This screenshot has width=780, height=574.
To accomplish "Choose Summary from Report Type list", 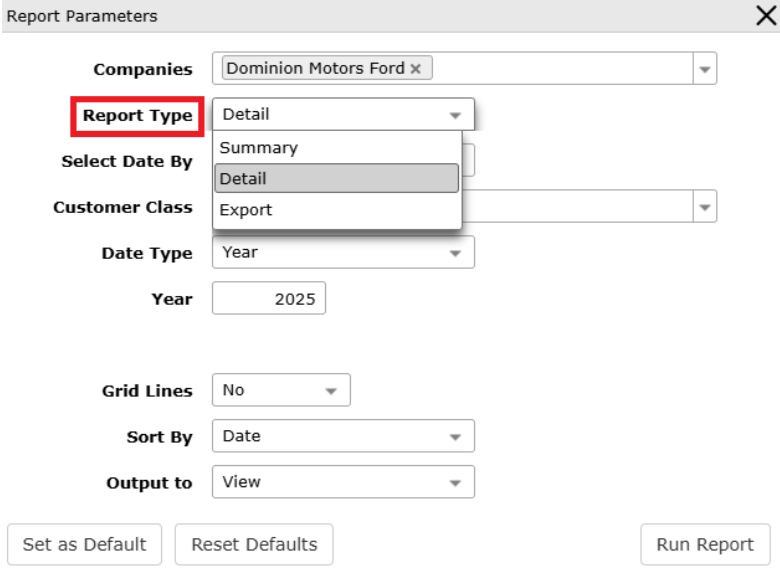I will pyautogui.click(x=337, y=147).
